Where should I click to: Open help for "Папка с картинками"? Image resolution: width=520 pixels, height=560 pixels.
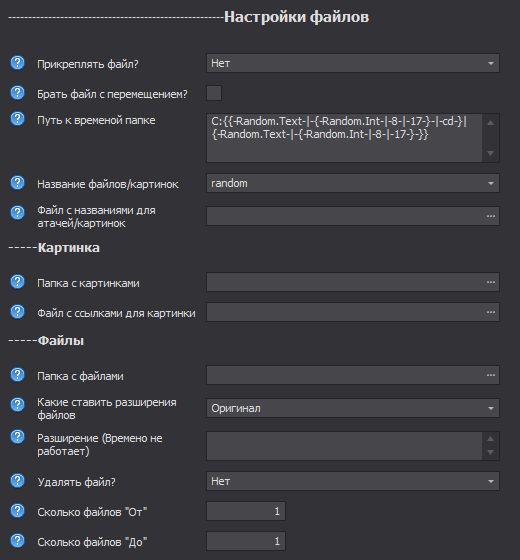(17, 282)
